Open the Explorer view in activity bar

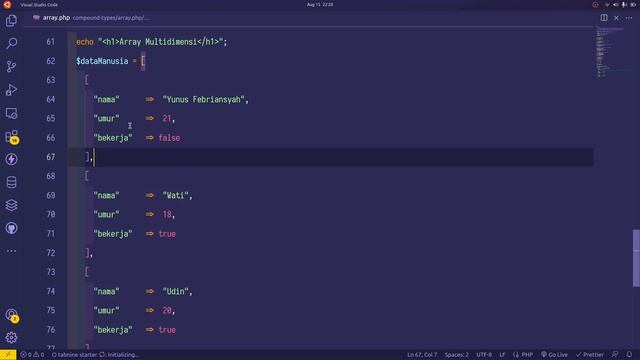11,20
